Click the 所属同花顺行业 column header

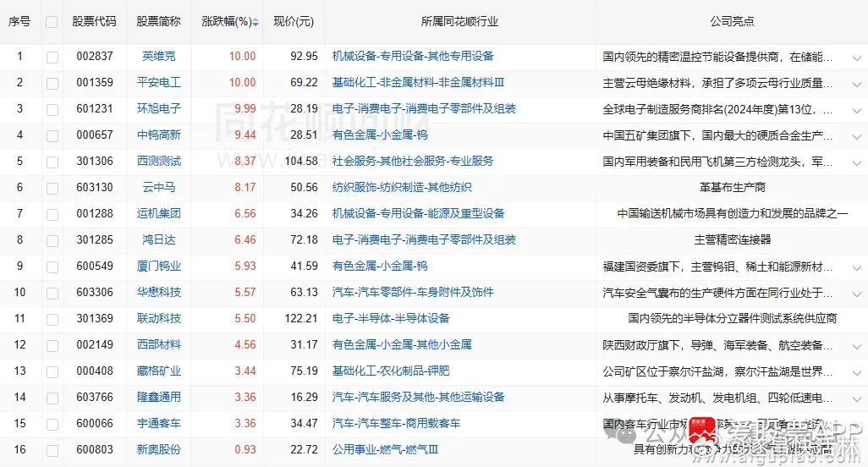pyautogui.click(x=459, y=22)
